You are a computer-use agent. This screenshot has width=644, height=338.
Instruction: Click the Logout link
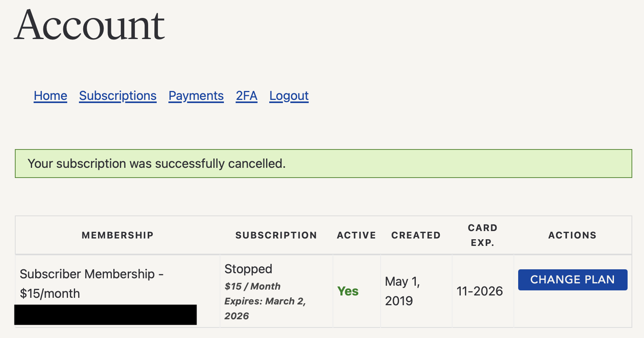tap(289, 96)
